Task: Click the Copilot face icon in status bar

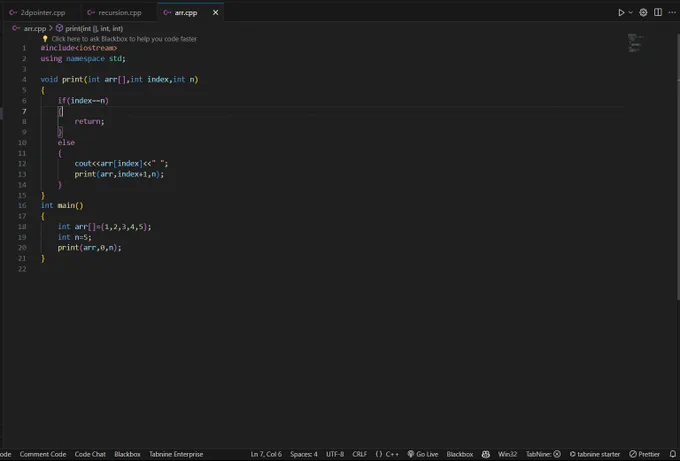Action: point(486,454)
